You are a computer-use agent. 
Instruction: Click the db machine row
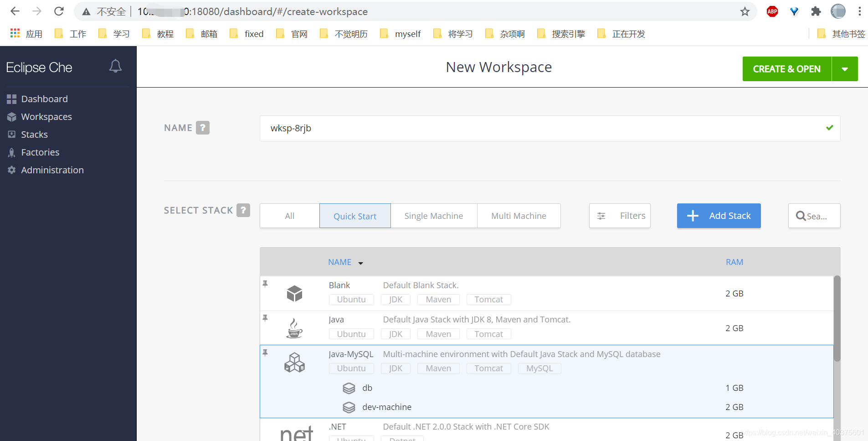pyautogui.click(x=547, y=388)
